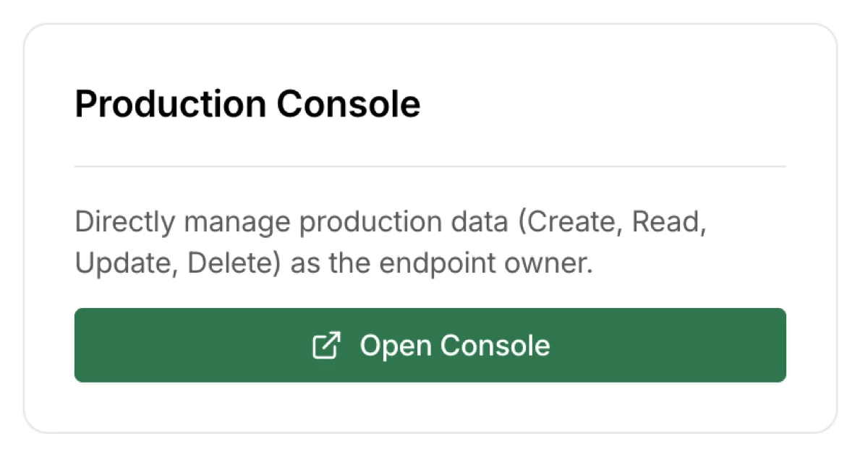Select the Production Console title text

click(247, 103)
